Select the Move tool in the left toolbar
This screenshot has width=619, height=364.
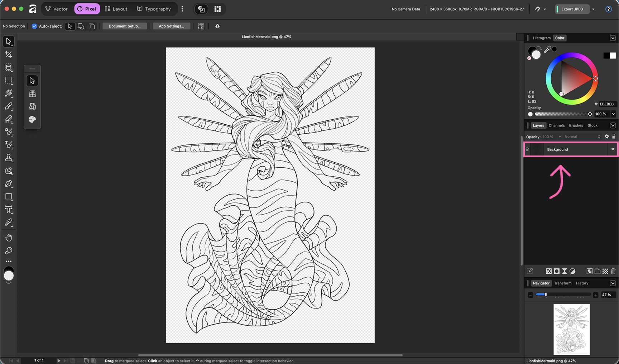pyautogui.click(x=9, y=42)
